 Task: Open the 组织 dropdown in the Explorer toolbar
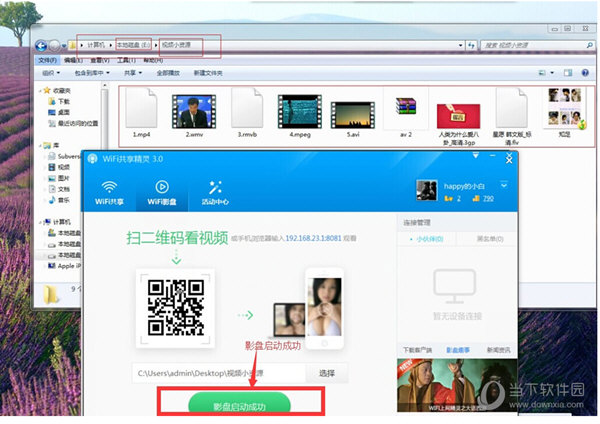point(51,73)
